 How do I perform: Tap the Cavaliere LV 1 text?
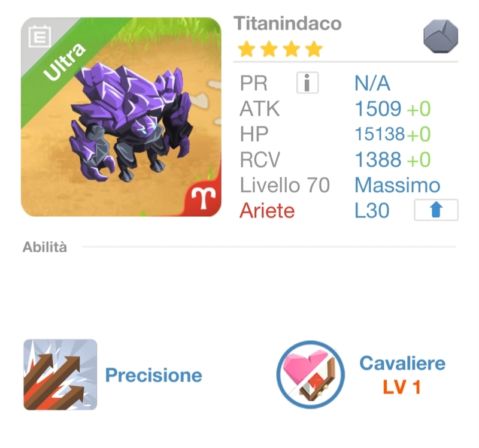[402, 388]
